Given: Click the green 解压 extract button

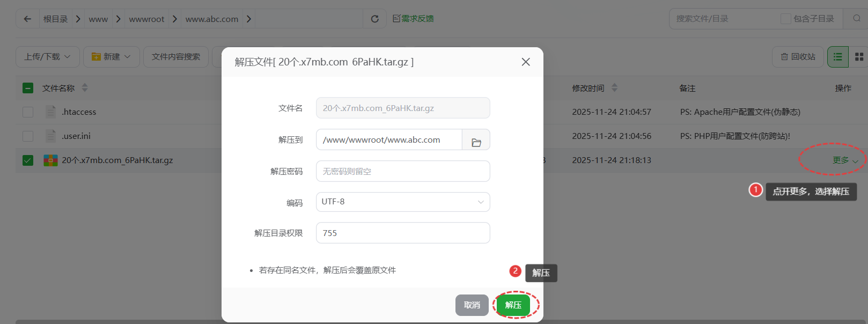Looking at the screenshot, I should coord(513,305).
